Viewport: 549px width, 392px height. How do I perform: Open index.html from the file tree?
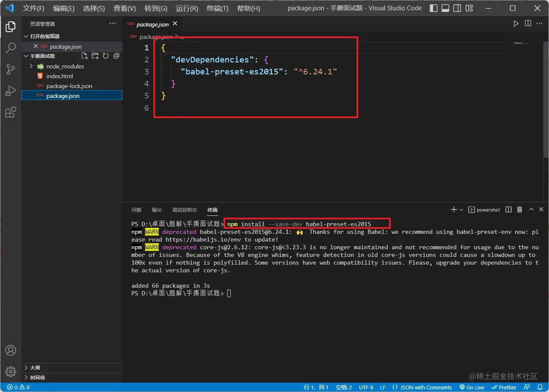72,76
